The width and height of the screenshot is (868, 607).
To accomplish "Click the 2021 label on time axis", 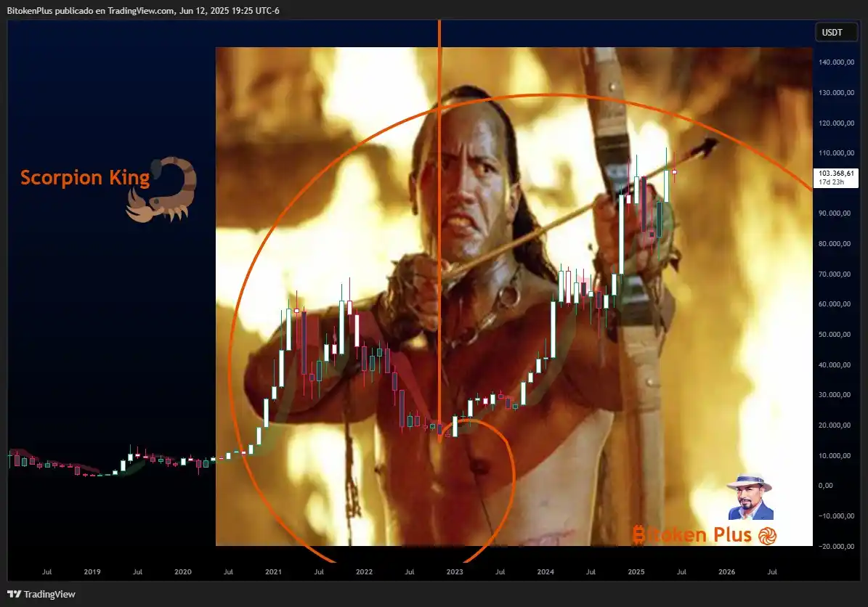I will click(x=273, y=571).
